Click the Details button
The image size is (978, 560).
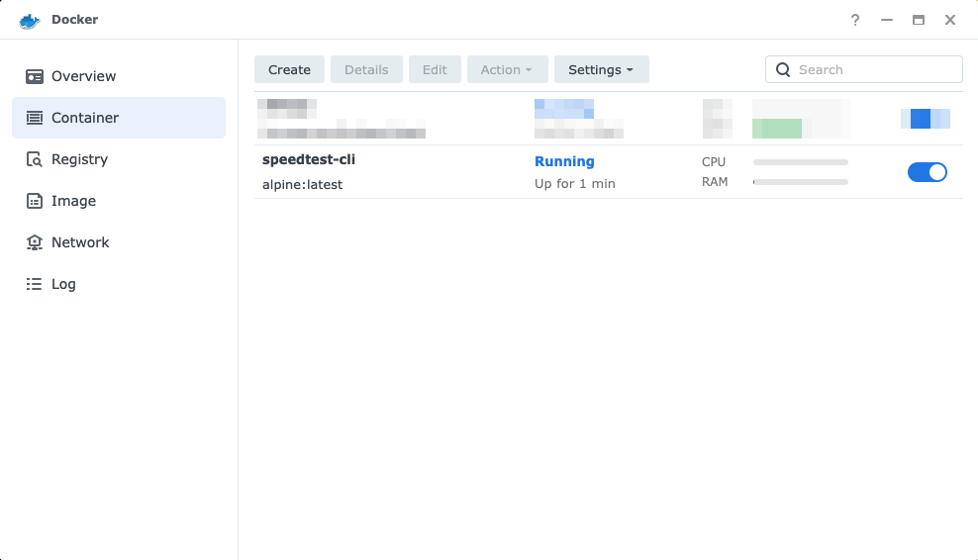pyautogui.click(x=366, y=69)
